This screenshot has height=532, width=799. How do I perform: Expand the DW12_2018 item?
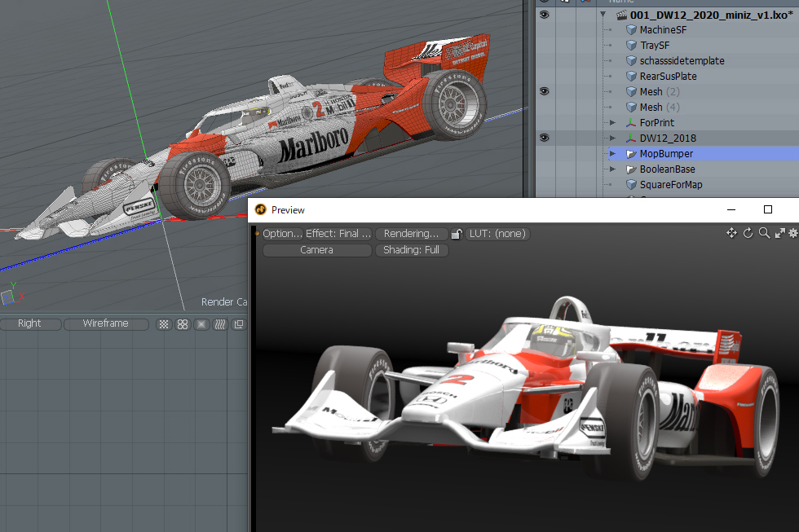[612, 138]
